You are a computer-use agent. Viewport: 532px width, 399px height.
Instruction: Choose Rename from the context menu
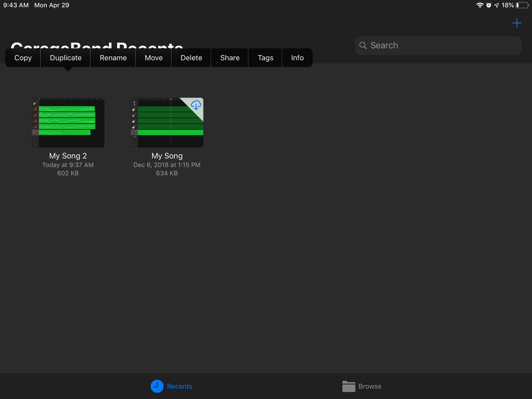click(113, 58)
